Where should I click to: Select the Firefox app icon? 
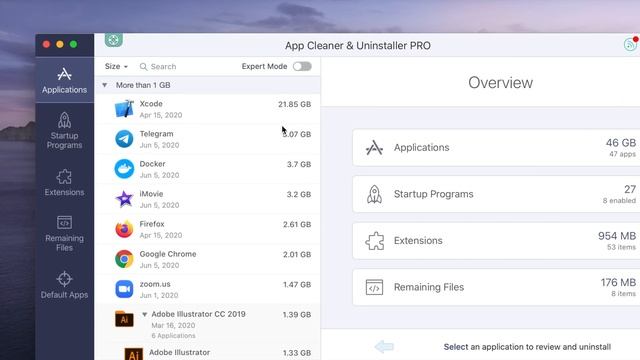124,229
